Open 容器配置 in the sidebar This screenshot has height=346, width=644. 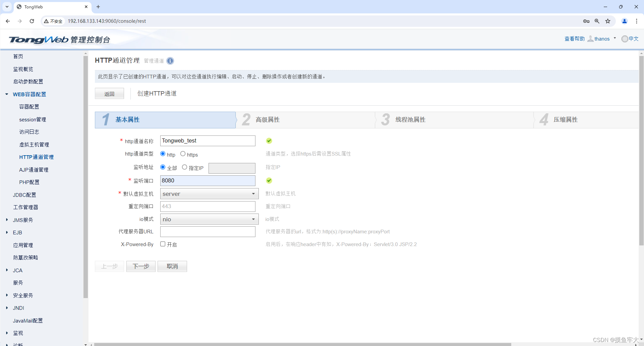point(29,107)
